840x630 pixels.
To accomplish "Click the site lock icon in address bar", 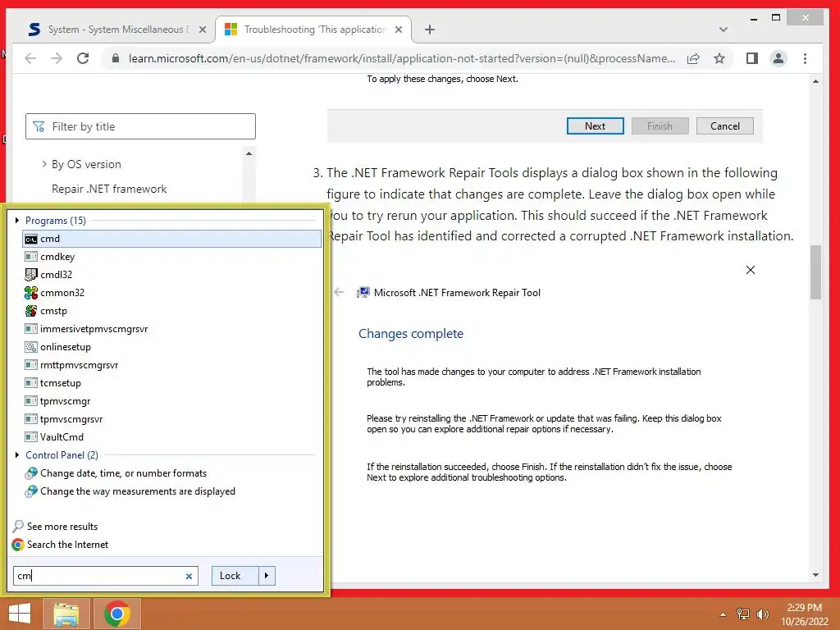I will pyautogui.click(x=115, y=58).
